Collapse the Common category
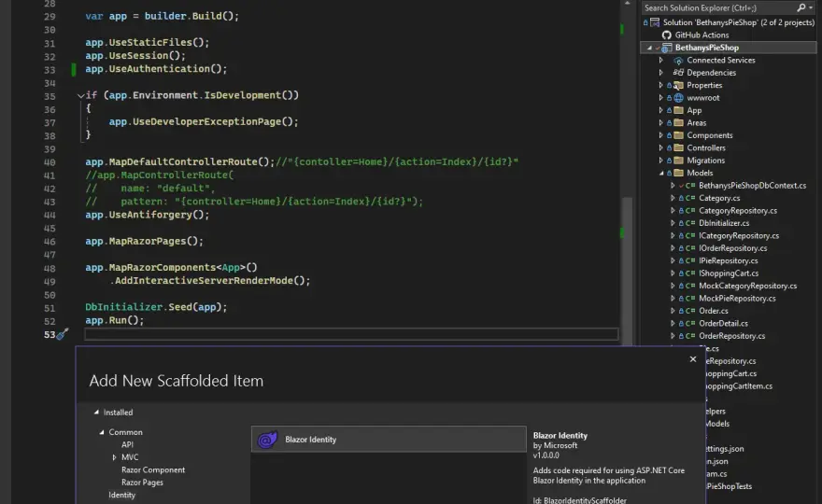This screenshot has height=504, width=822. (x=102, y=432)
